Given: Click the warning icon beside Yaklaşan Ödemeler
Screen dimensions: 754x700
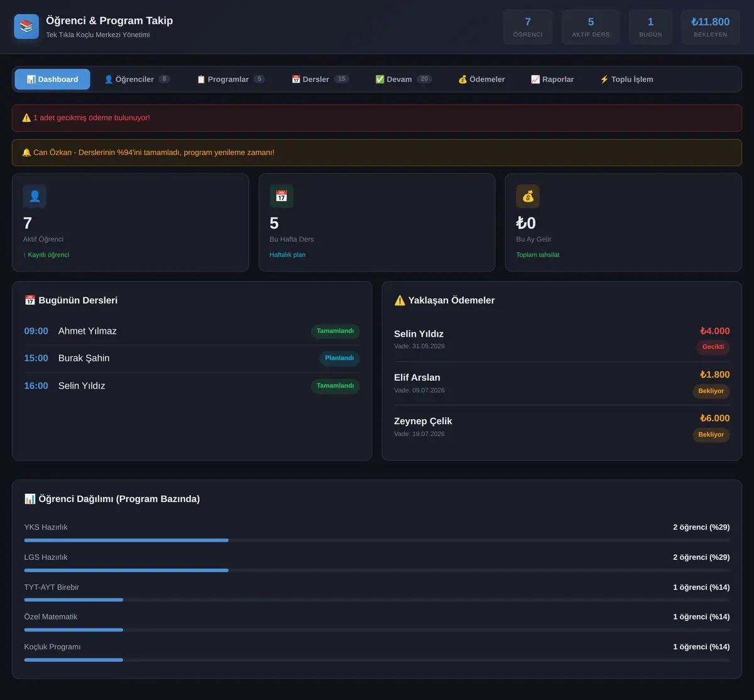Looking at the screenshot, I should coord(400,300).
